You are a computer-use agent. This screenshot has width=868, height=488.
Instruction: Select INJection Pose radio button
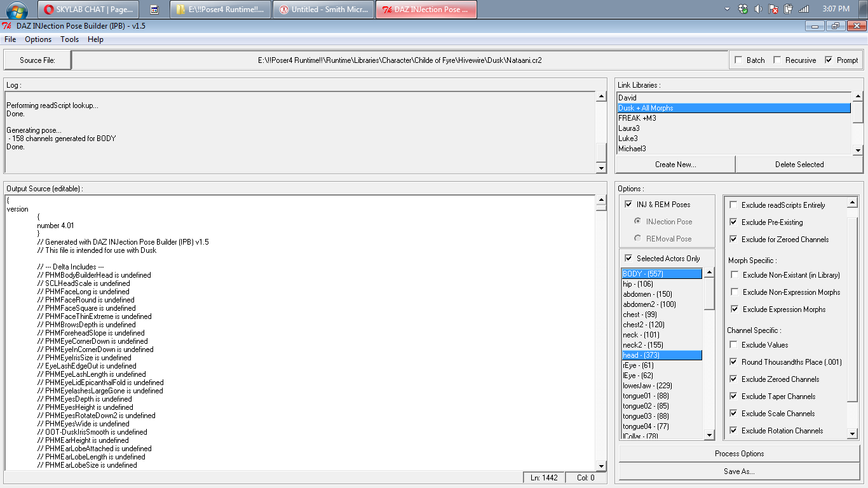(638, 221)
